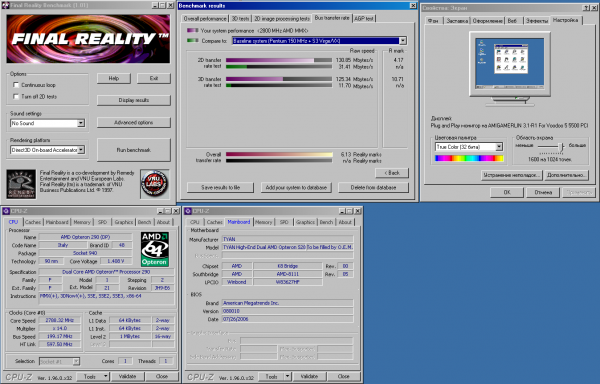
Task: Click the AMD64 Opteron logo in CPU-Z
Action: (x=155, y=249)
